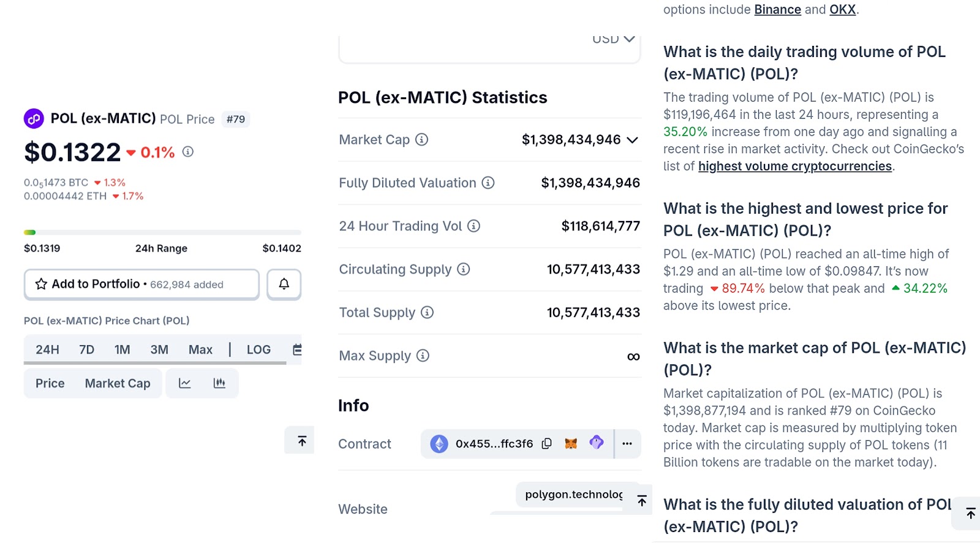Show Market Cap info tooltip
980x551 pixels.
pos(422,140)
